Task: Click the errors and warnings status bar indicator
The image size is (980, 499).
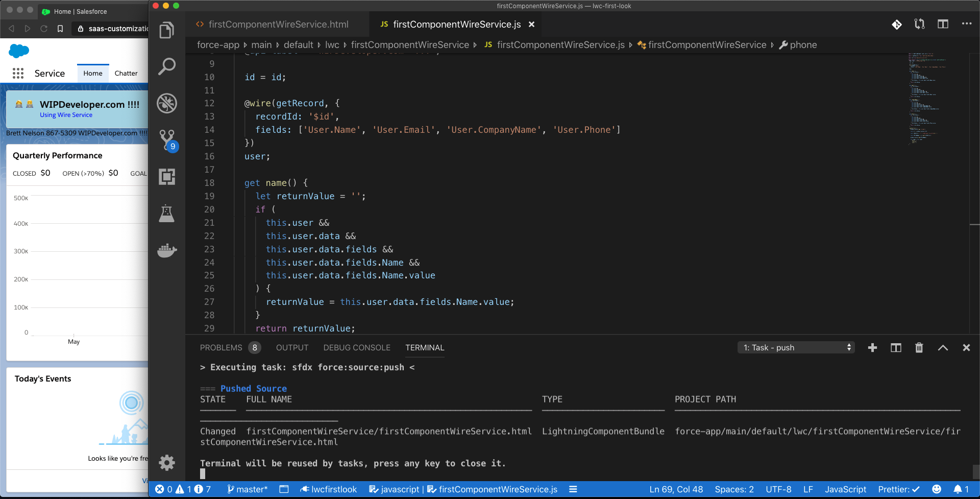Action: (x=183, y=489)
